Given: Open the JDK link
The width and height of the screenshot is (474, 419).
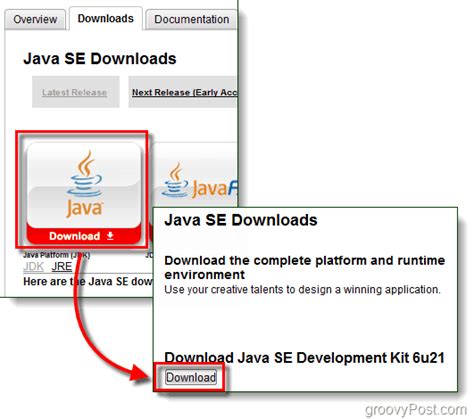Looking at the screenshot, I should tap(33, 267).
